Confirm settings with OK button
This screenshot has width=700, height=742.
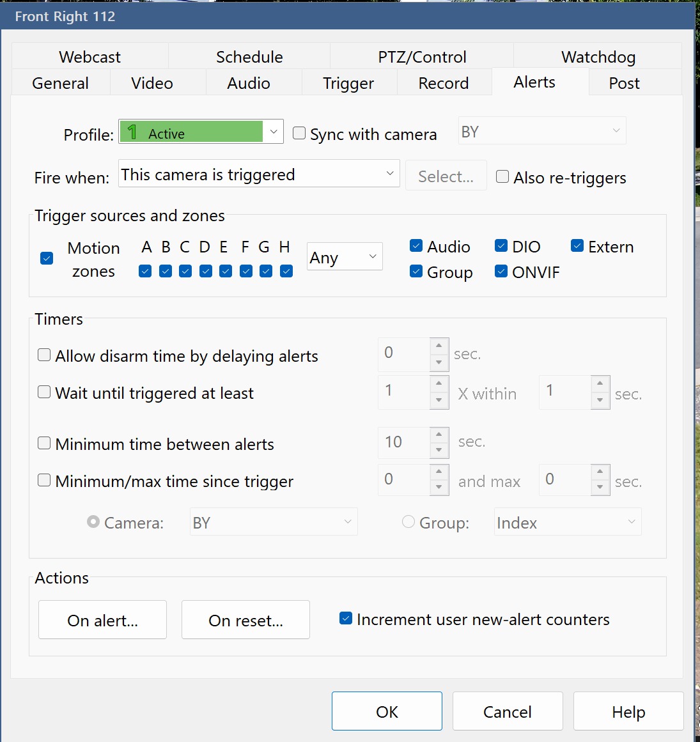[x=387, y=711]
